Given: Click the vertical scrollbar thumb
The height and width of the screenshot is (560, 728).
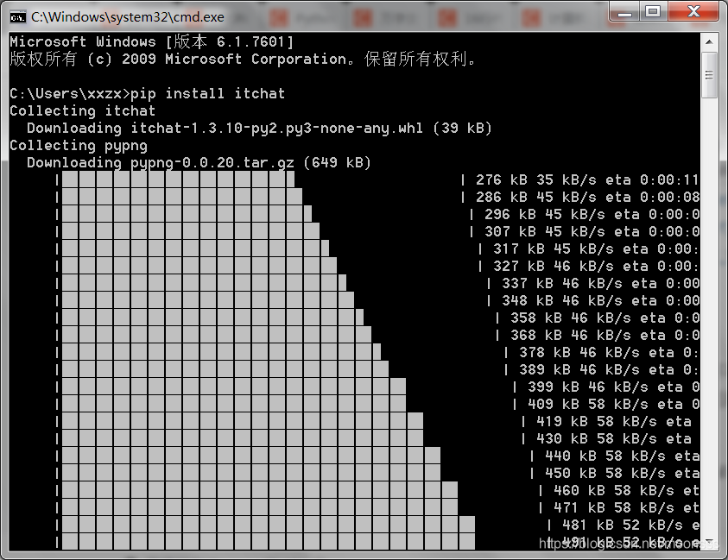Looking at the screenshot, I should [709, 75].
